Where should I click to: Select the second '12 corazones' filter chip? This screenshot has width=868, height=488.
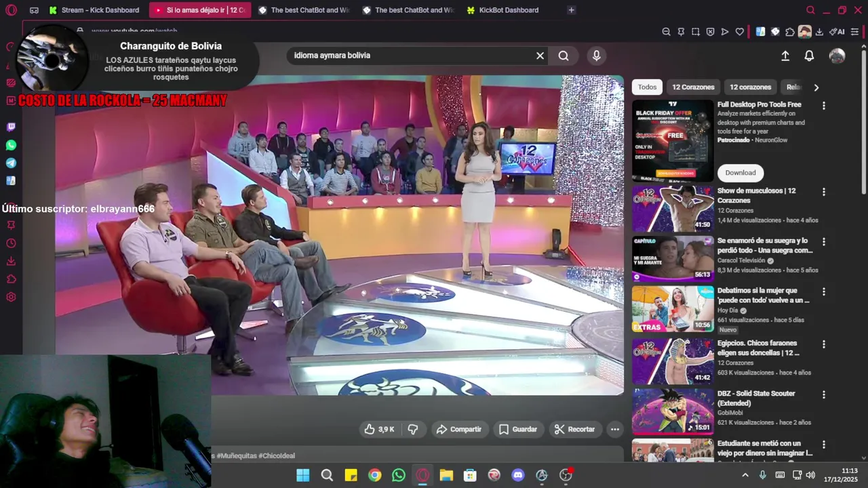750,87
